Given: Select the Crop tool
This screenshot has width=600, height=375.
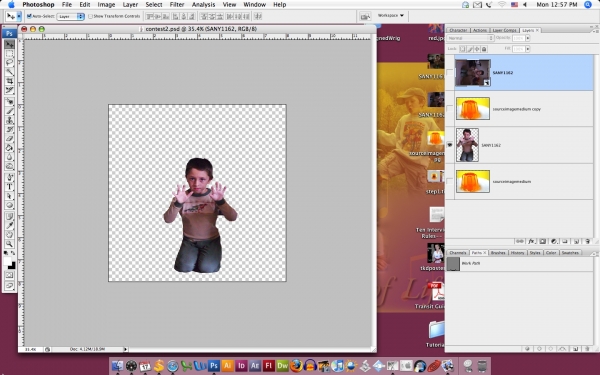Looking at the screenshot, I should tap(9, 81).
